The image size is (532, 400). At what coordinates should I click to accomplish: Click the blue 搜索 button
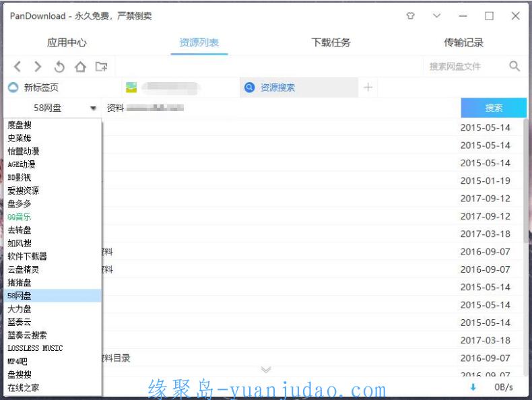pyautogui.click(x=494, y=108)
